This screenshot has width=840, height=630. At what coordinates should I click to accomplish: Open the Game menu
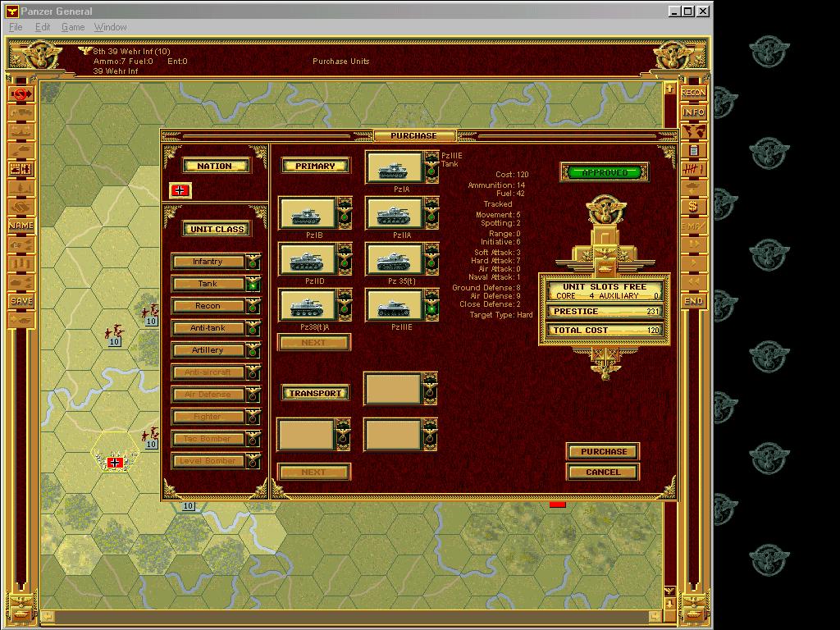[73, 27]
